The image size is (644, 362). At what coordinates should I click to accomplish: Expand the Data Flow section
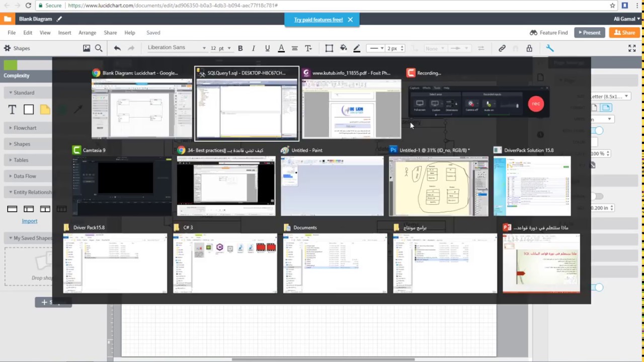click(x=25, y=176)
